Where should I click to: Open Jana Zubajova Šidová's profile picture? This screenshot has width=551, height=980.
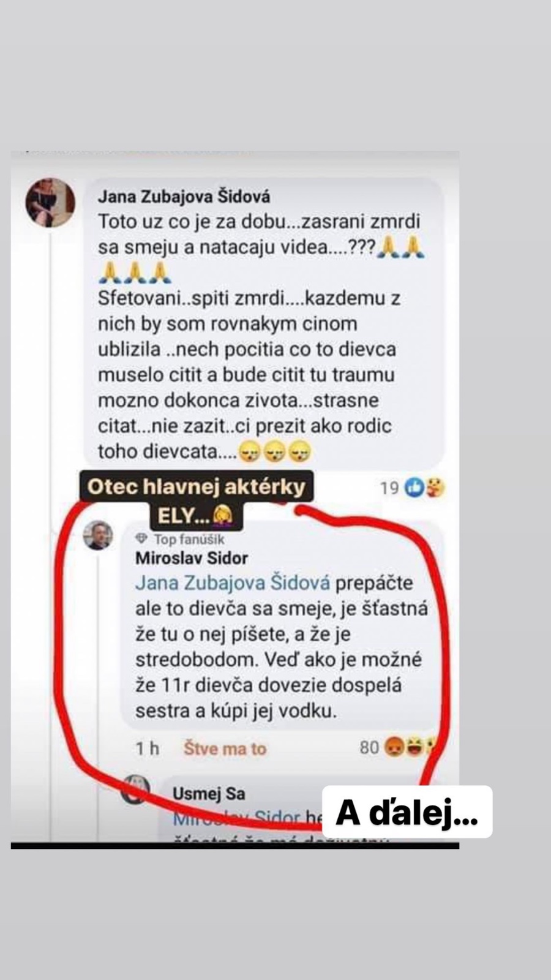tap(50, 203)
